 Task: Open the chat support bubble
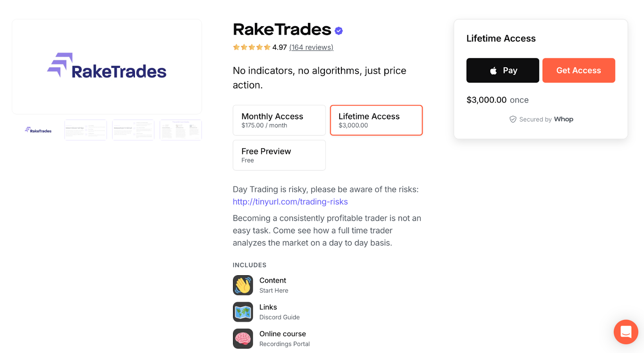pyautogui.click(x=625, y=332)
